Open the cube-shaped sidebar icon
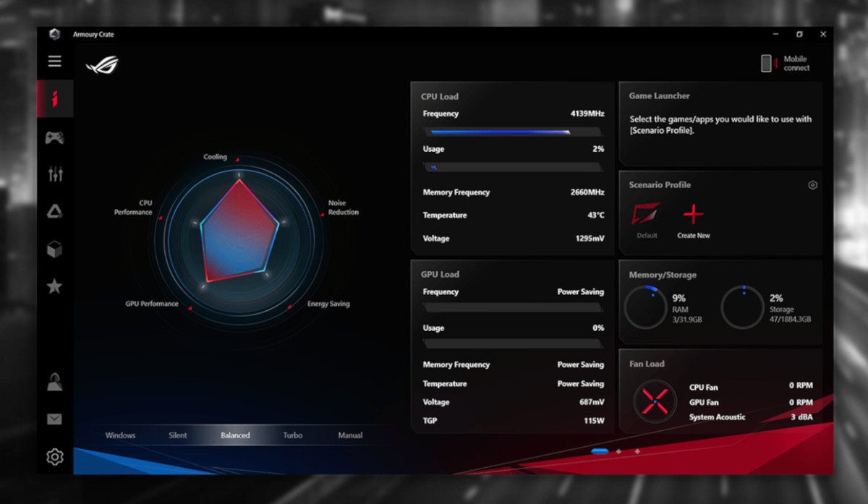The width and height of the screenshot is (868, 504). (x=55, y=249)
